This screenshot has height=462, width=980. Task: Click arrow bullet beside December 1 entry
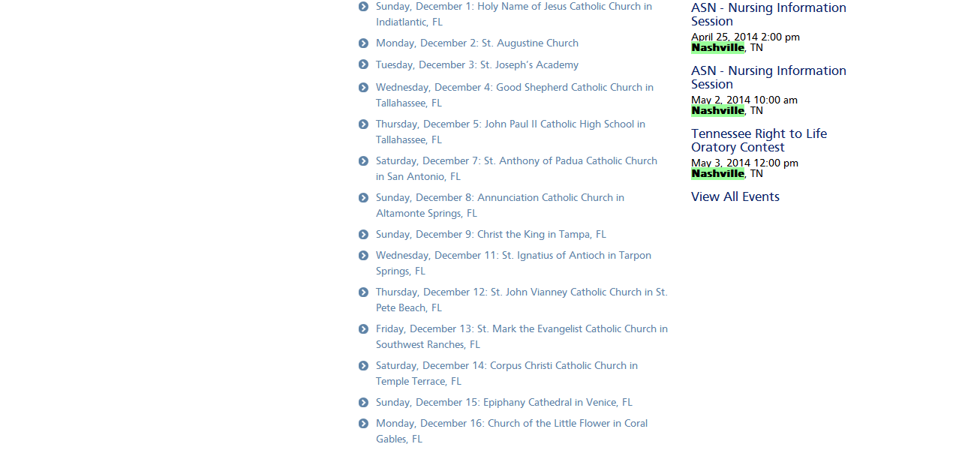tap(363, 7)
